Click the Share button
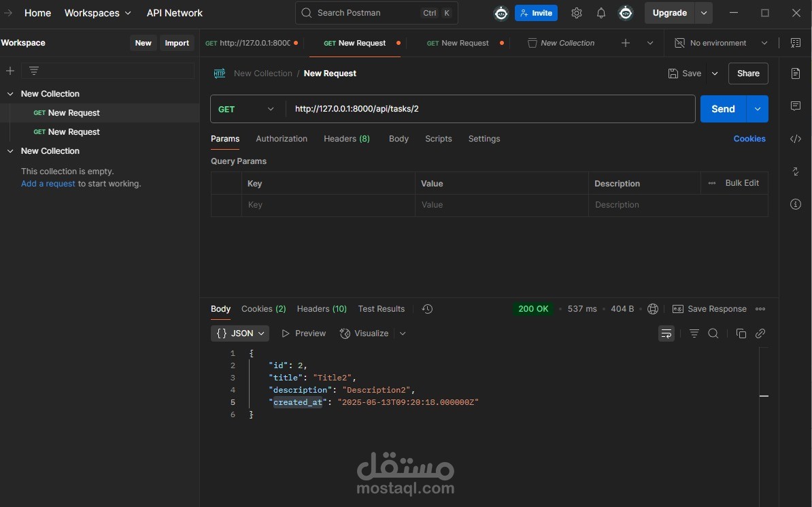812x507 pixels. click(x=748, y=73)
